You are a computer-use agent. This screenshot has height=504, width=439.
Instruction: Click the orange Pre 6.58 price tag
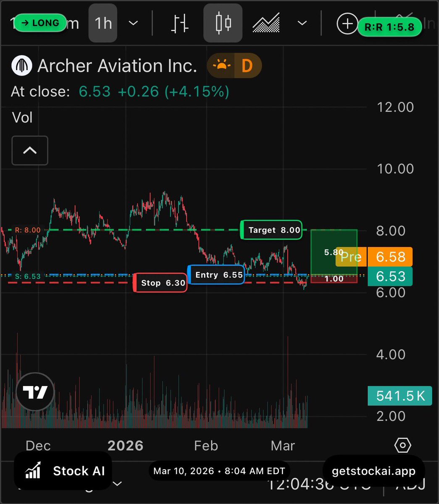[x=374, y=257]
